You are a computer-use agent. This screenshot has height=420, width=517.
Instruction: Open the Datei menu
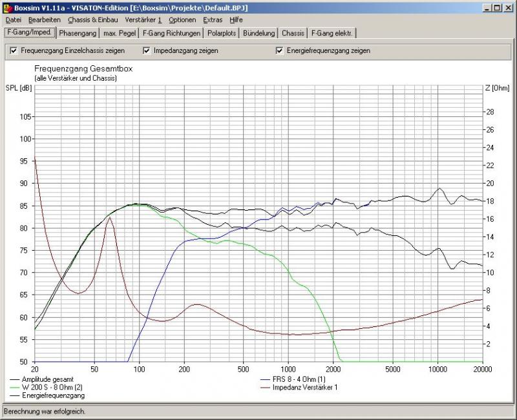(14, 20)
